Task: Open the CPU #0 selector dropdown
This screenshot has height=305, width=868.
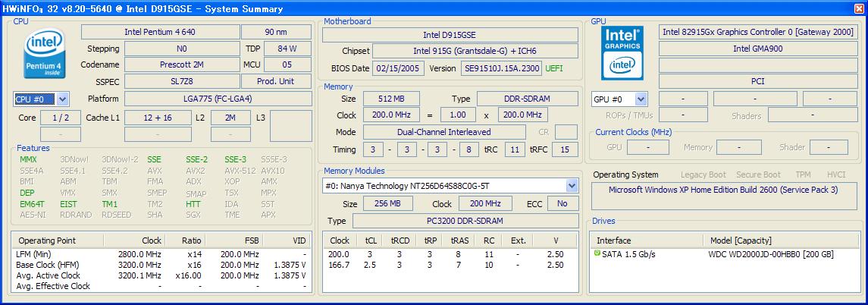Action: click(62, 99)
